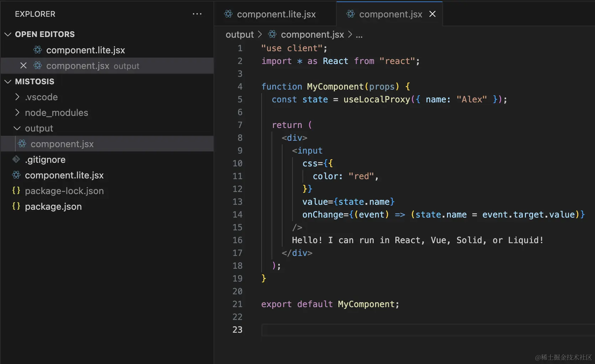Image resolution: width=595 pixels, height=364 pixels.
Task: Select component.jsx output entry in Open Editors
Action: [x=107, y=66]
